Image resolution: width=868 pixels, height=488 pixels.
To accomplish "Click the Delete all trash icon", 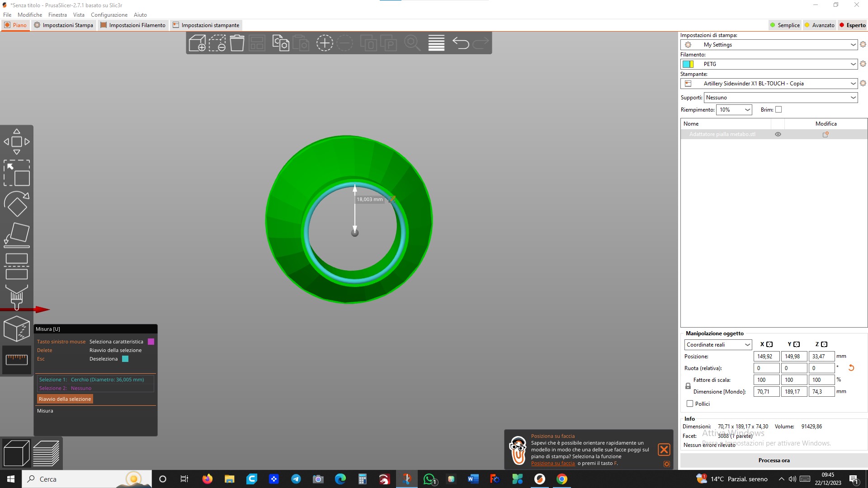I will coord(237,43).
